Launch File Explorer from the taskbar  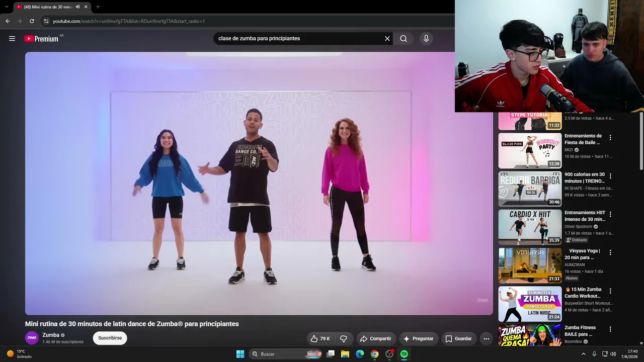tap(345, 354)
